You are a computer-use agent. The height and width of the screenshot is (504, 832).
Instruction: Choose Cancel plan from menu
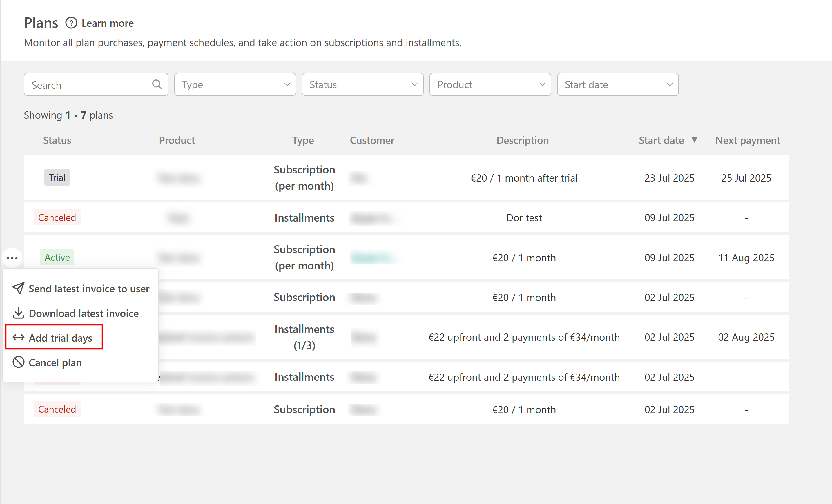point(55,362)
